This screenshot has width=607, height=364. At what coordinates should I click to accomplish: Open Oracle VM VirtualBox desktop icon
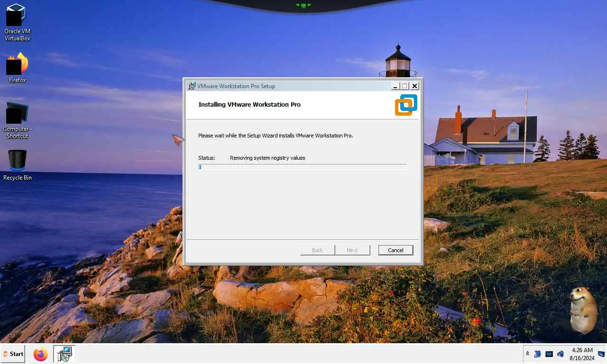coord(17,22)
